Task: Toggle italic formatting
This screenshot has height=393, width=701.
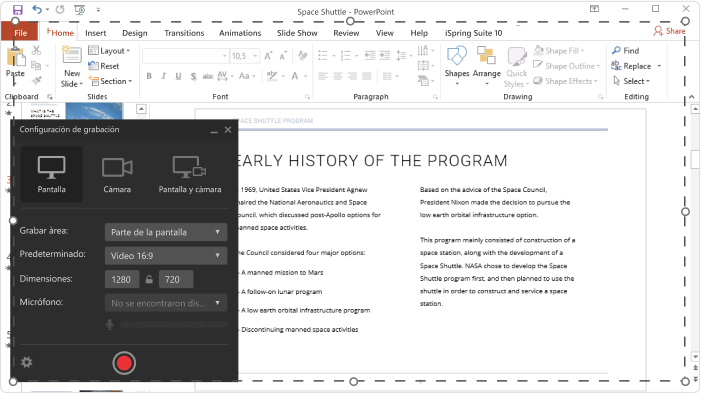Action: click(164, 76)
